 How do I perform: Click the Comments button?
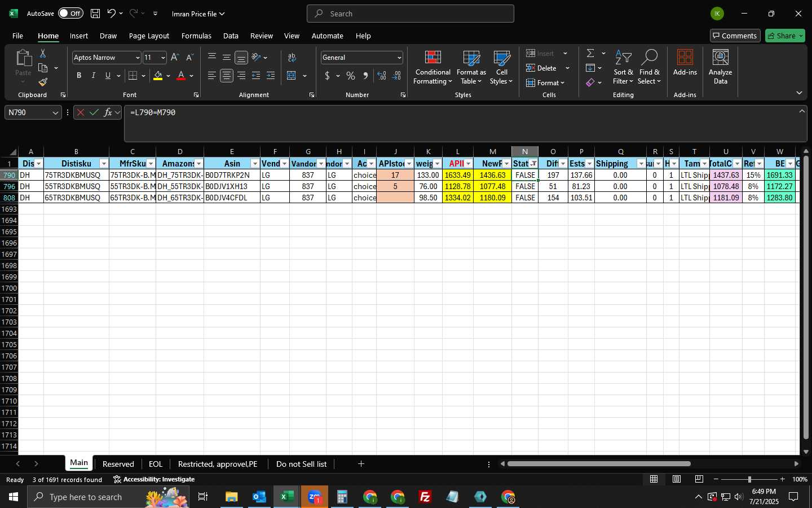735,36
